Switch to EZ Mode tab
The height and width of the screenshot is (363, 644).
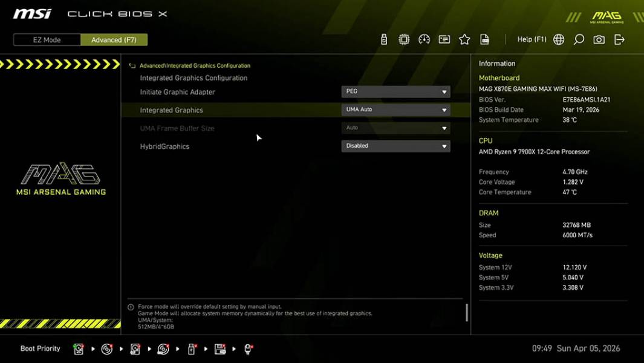coord(46,39)
